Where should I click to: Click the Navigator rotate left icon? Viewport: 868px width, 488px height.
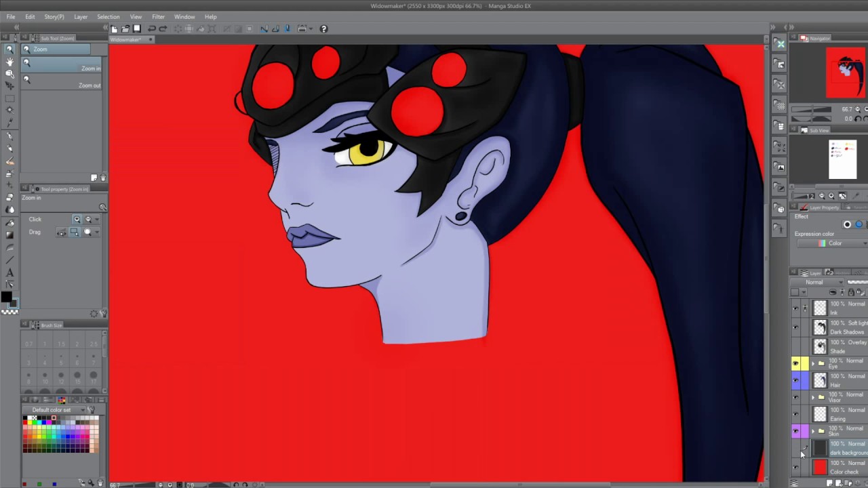(858, 119)
